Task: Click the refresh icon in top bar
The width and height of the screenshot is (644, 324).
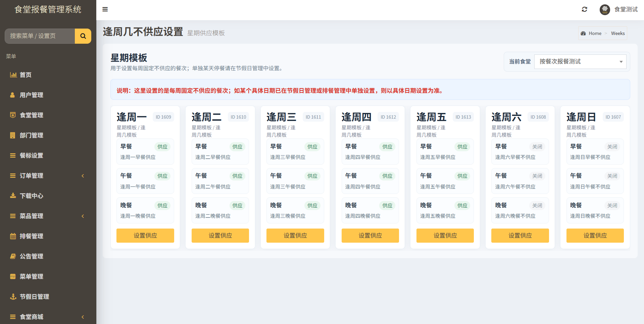Action: [584, 9]
